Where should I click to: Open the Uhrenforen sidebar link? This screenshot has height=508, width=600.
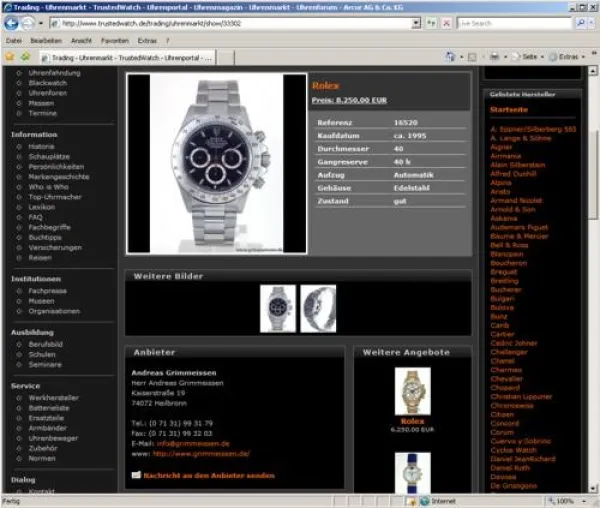click(47, 93)
